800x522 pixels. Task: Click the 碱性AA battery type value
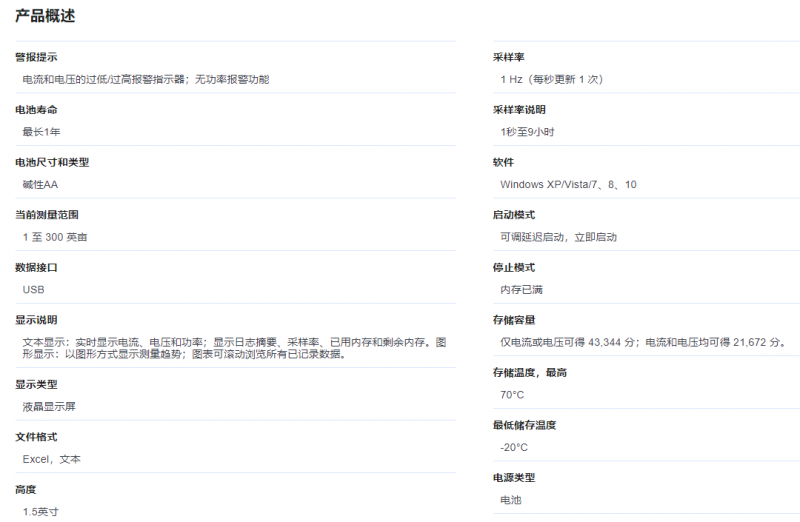tap(40, 184)
